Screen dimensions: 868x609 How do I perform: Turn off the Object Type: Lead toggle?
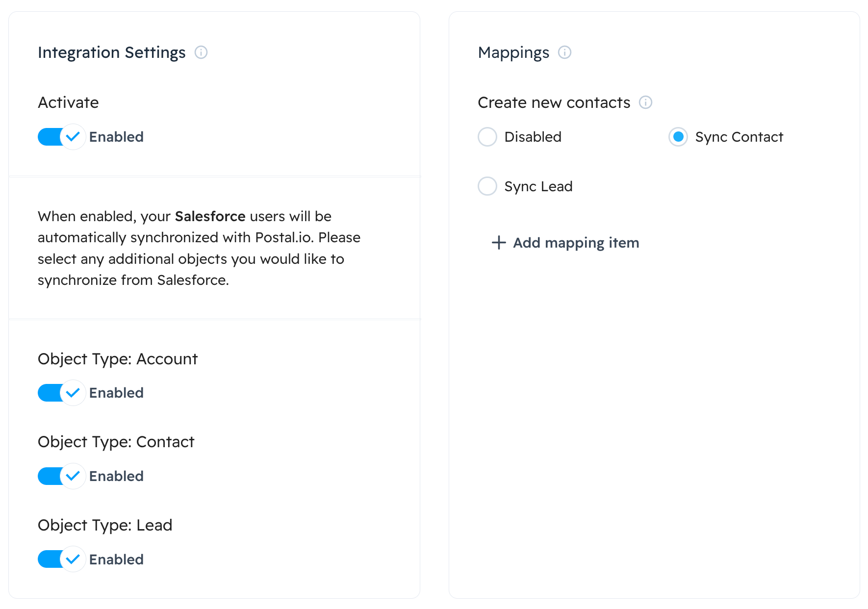click(61, 559)
